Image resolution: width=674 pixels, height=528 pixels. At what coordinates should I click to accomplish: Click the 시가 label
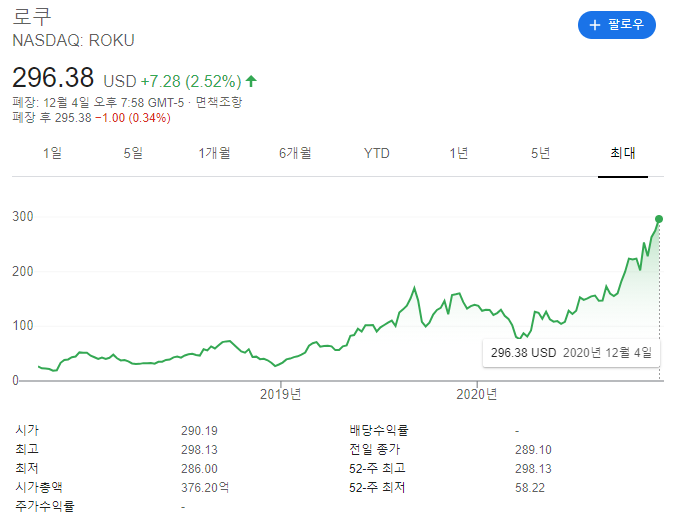coord(27,430)
